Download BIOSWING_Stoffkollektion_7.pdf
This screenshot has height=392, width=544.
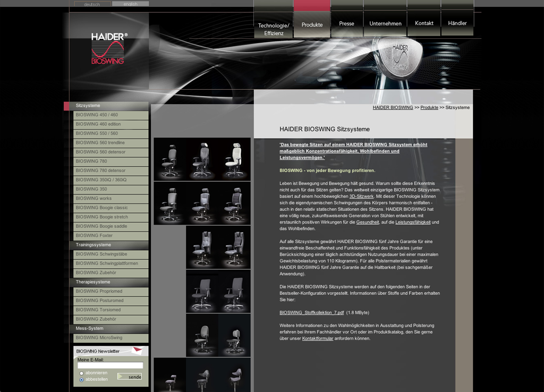[x=311, y=312]
